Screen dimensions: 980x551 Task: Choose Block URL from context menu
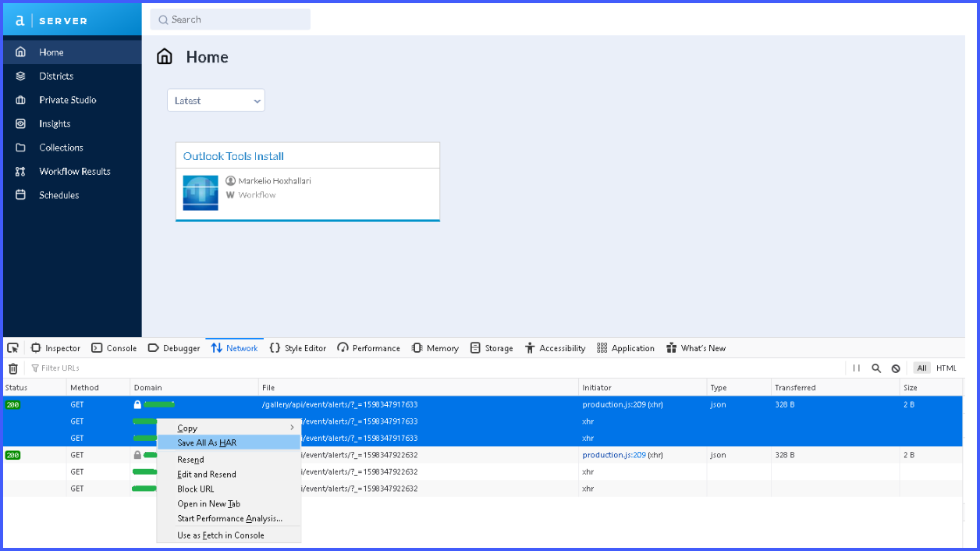click(x=229, y=489)
